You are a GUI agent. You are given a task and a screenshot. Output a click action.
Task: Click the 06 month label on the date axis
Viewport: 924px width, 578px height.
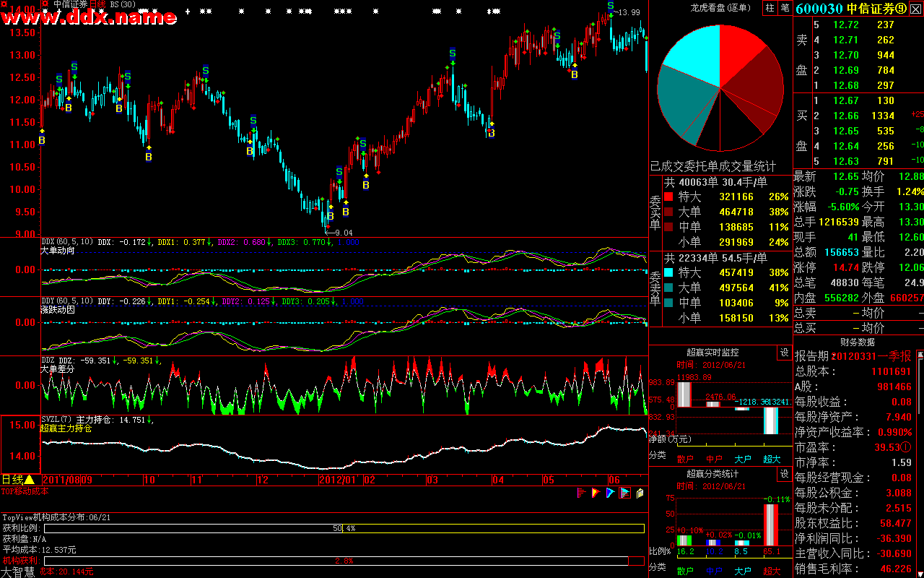point(614,480)
